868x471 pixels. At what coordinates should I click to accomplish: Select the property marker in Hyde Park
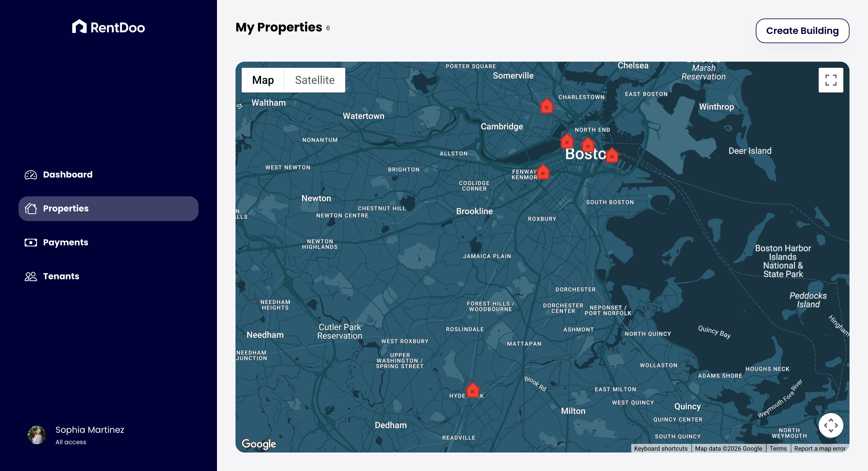(473, 390)
